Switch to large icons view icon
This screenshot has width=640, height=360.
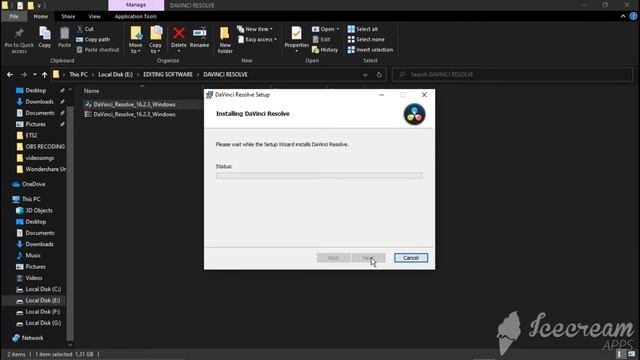pyautogui.click(x=631, y=354)
